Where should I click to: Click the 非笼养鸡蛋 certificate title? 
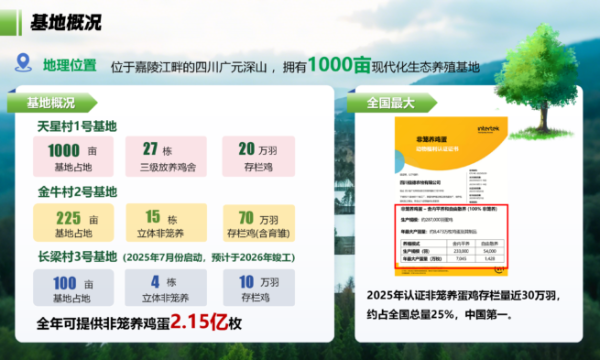point(432,139)
